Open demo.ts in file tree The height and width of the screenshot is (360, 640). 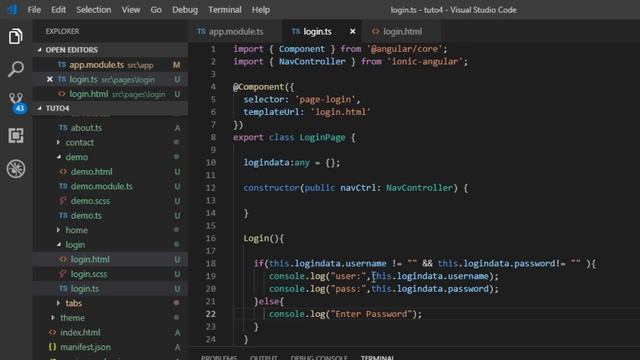[110, 216]
